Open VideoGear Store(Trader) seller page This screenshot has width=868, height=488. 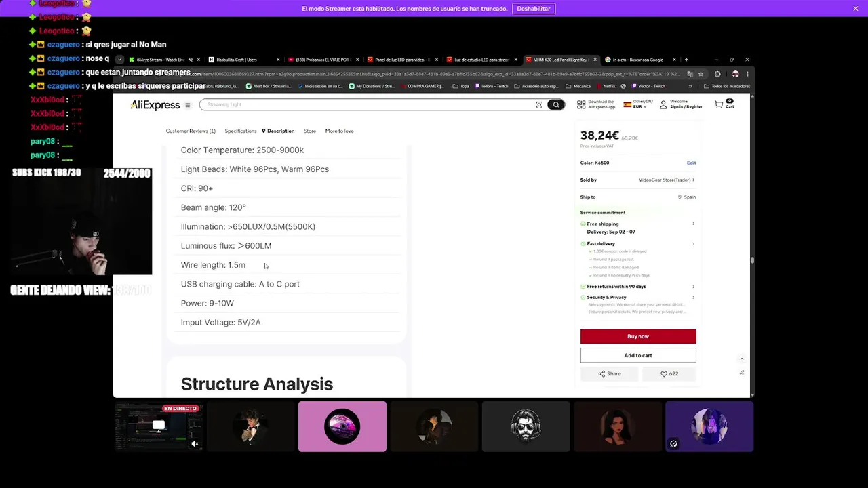[667, 180]
